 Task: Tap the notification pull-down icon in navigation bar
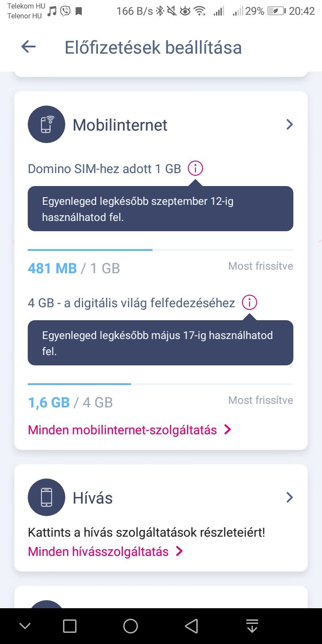click(x=252, y=626)
